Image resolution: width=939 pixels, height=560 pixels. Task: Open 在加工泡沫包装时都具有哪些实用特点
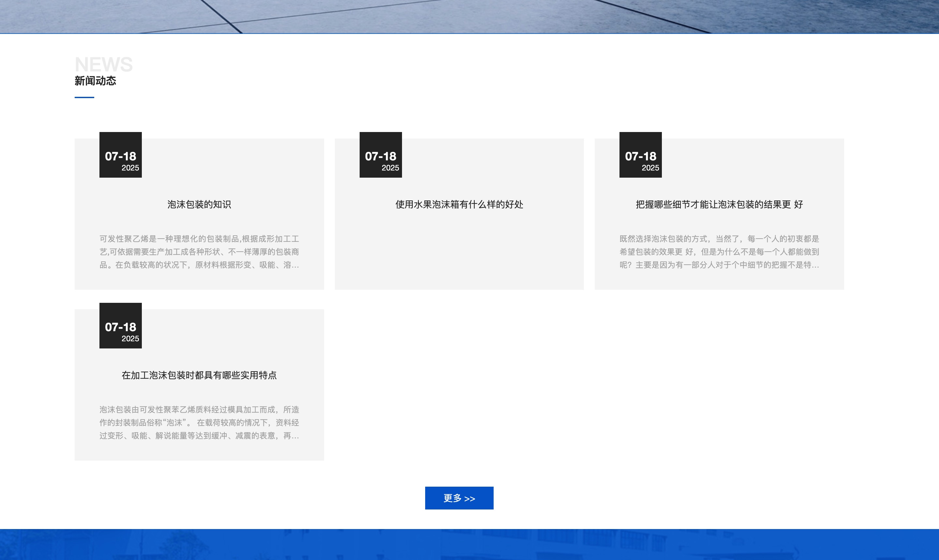pyautogui.click(x=199, y=376)
